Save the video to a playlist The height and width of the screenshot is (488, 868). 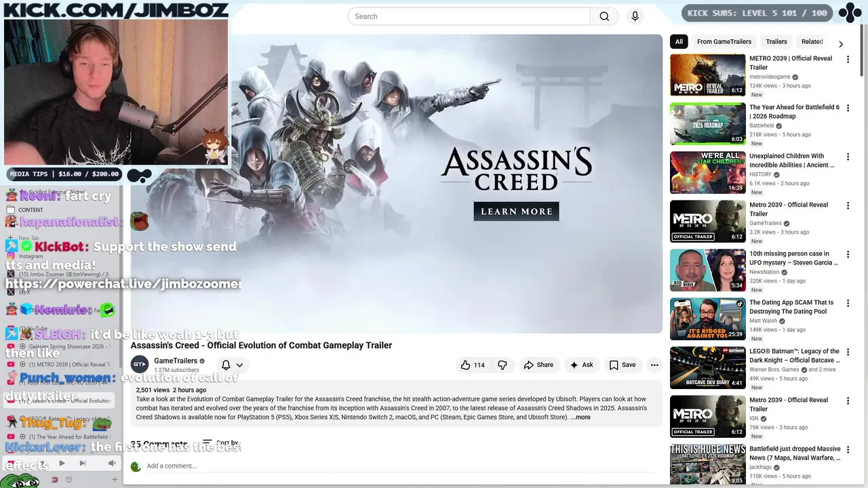click(622, 365)
